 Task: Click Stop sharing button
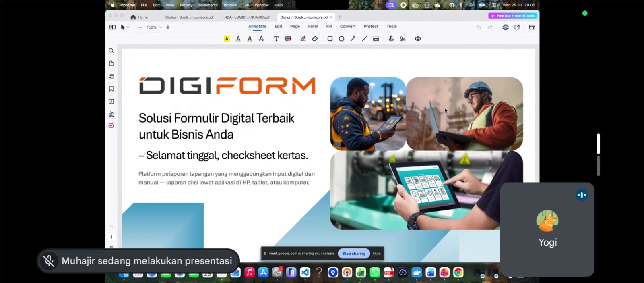tap(354, 253)
